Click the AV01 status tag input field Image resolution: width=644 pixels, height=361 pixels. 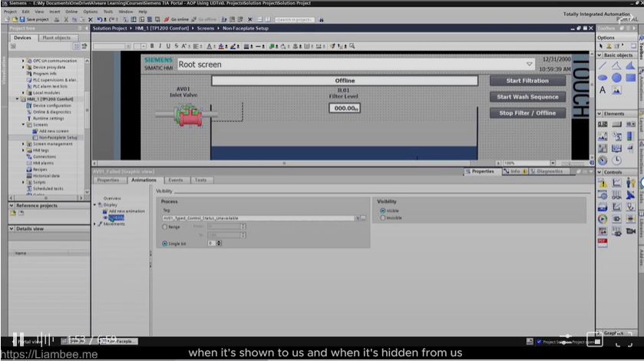pos(259,218)
